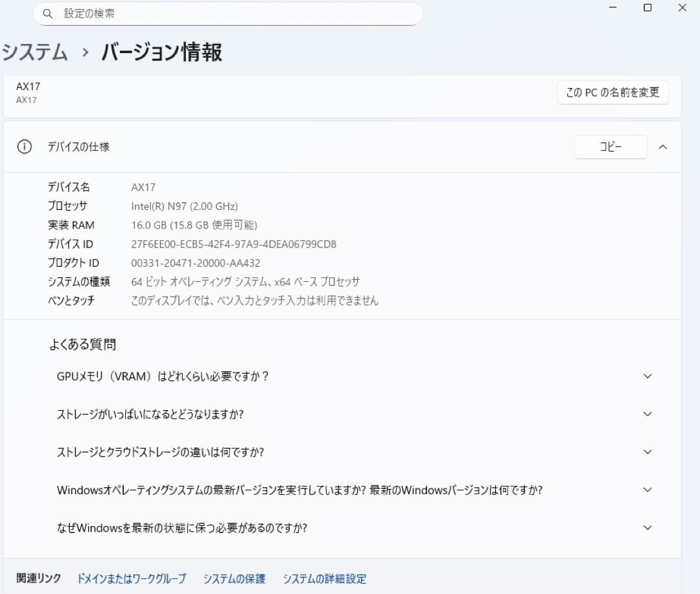Expand the GPUメモリ（VRAM）question
The width and height of the screenshot is (700, 594).
(x=647, y=376)
